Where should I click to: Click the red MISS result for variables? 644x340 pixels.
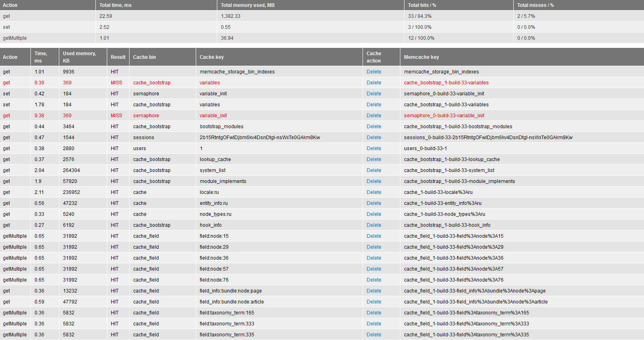tap(116, 83)
